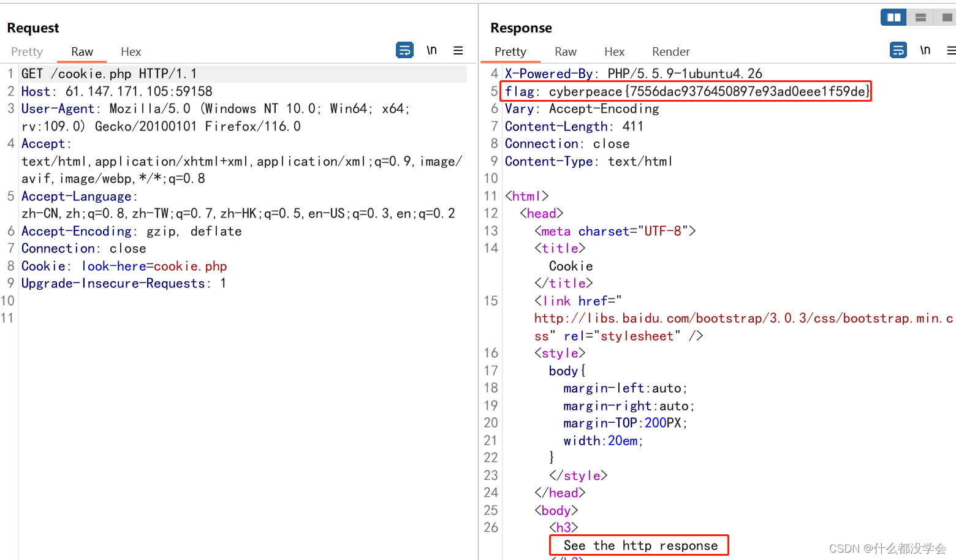
Task: Switch Request view to Hex tab
Action: click(x=131, y=51)
